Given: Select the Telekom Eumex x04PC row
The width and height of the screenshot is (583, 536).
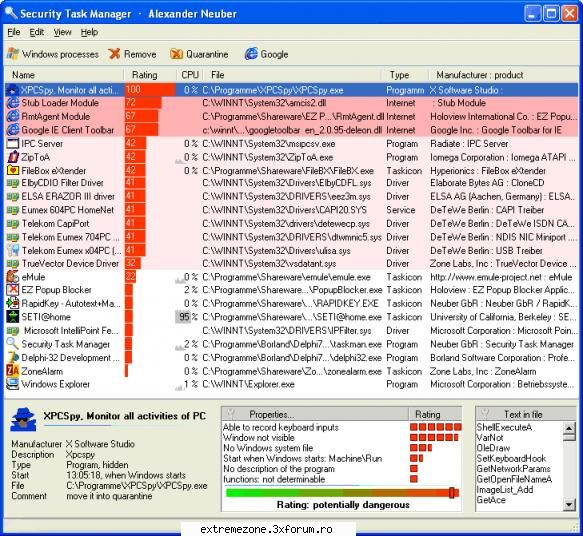Looking at the screenshot, I should pyautogui.click(x=292, y=251).
